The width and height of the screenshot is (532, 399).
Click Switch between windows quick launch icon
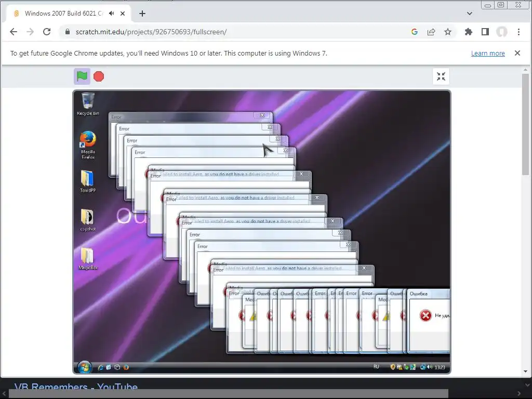pos(117,367)
